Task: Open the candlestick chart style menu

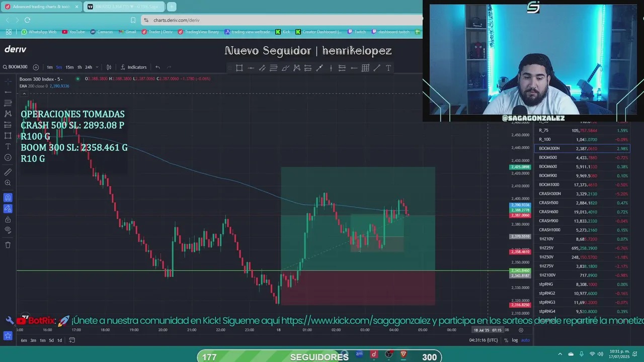Action: click(x=109, y=67)
